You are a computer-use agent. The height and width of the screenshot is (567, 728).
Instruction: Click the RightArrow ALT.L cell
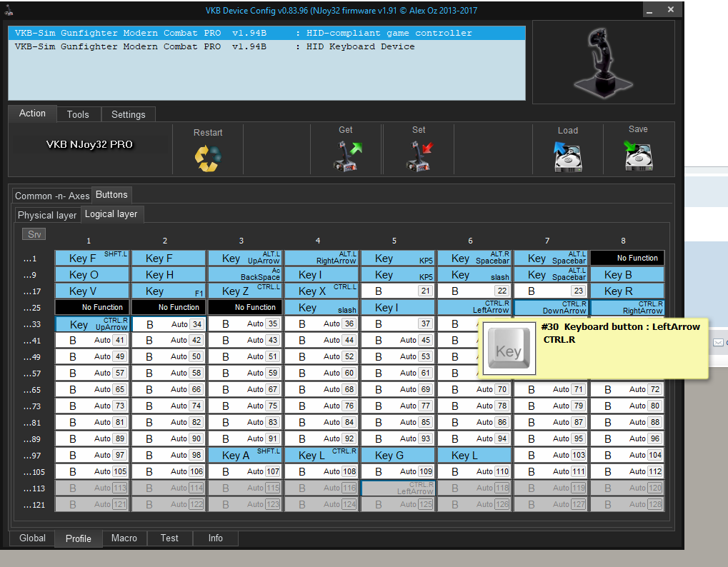(x=321, y=258)
